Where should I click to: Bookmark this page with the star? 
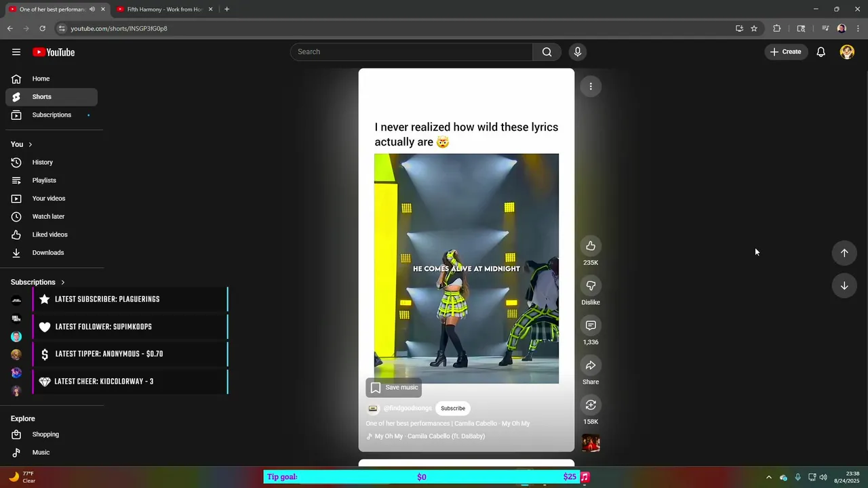754,28
